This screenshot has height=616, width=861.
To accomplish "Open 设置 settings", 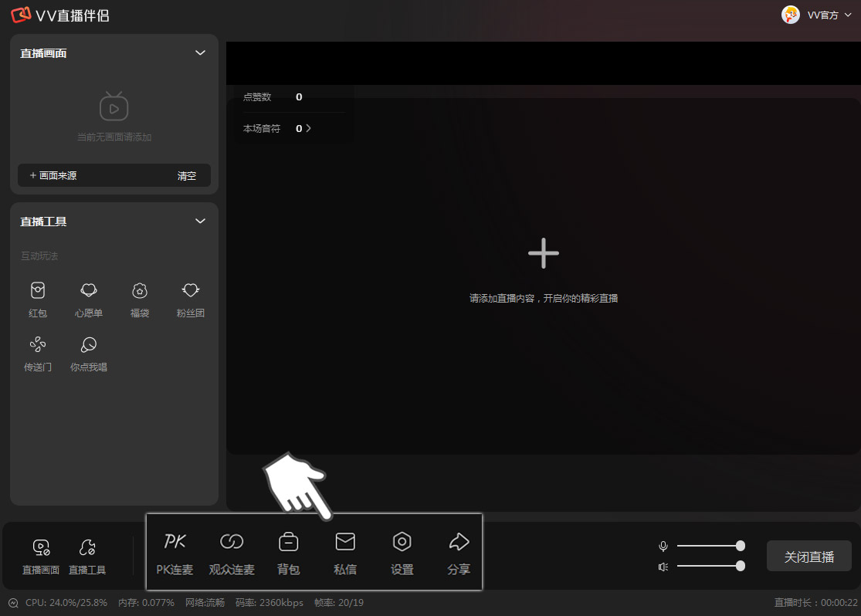I will [402, 552].
